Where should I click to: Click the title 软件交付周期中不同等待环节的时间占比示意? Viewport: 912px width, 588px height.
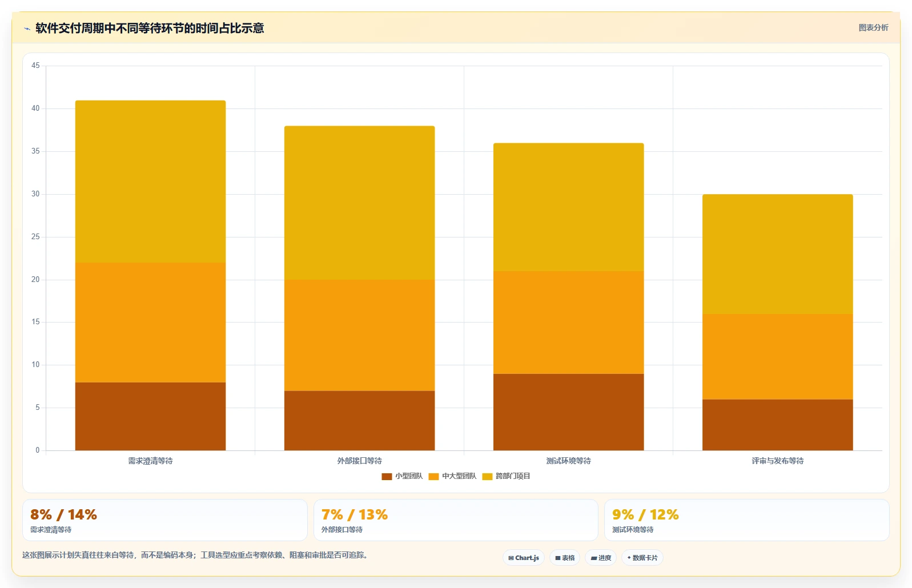(x=150, y=28)
